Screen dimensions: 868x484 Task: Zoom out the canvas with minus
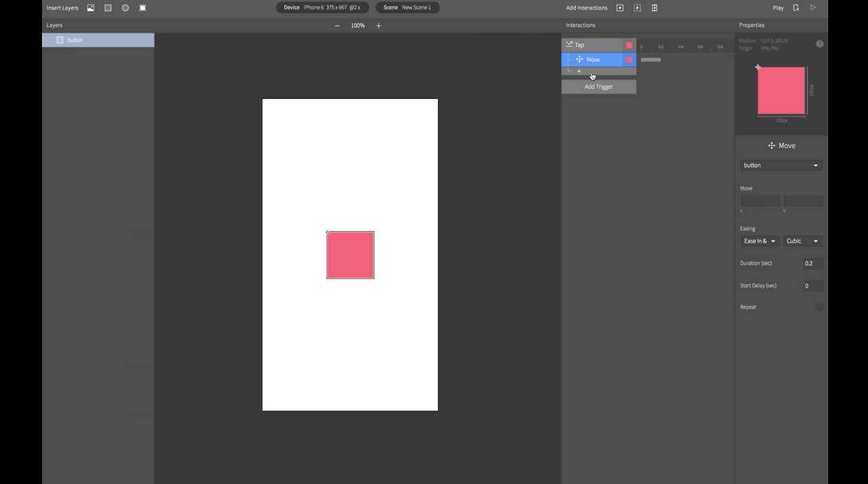click(x=337, y=26)
